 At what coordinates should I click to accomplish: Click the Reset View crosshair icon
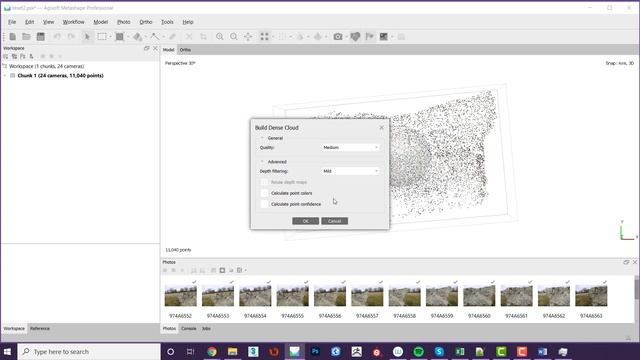coord(248,37)
